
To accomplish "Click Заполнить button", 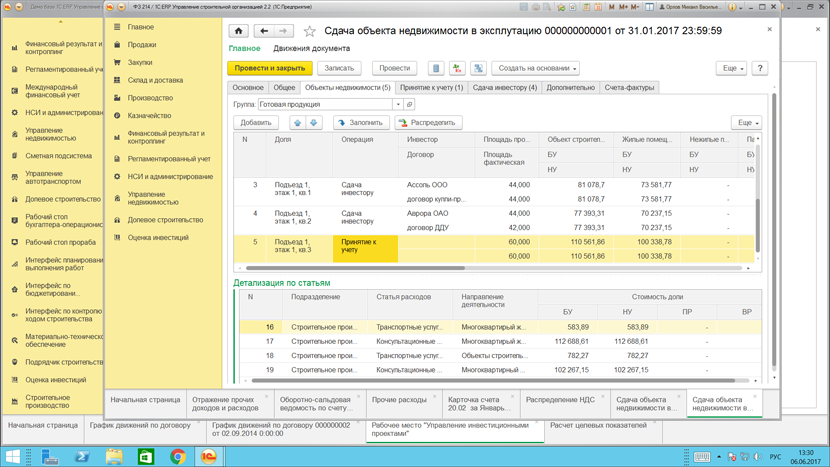I will 361,123.
